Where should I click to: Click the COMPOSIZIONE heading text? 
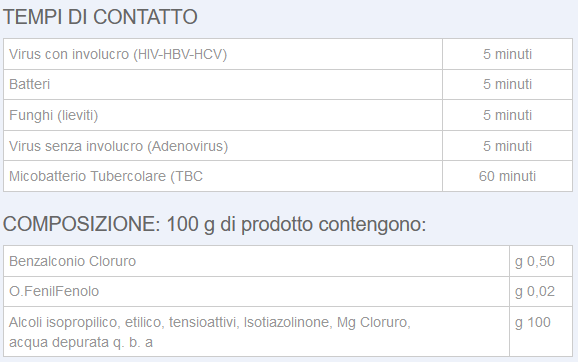82,224
